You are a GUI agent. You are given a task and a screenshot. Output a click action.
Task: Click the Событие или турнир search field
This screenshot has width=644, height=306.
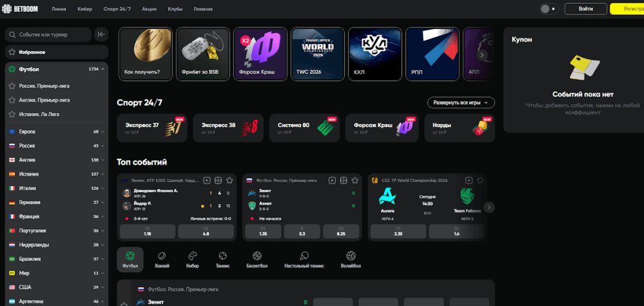[48, 35]
